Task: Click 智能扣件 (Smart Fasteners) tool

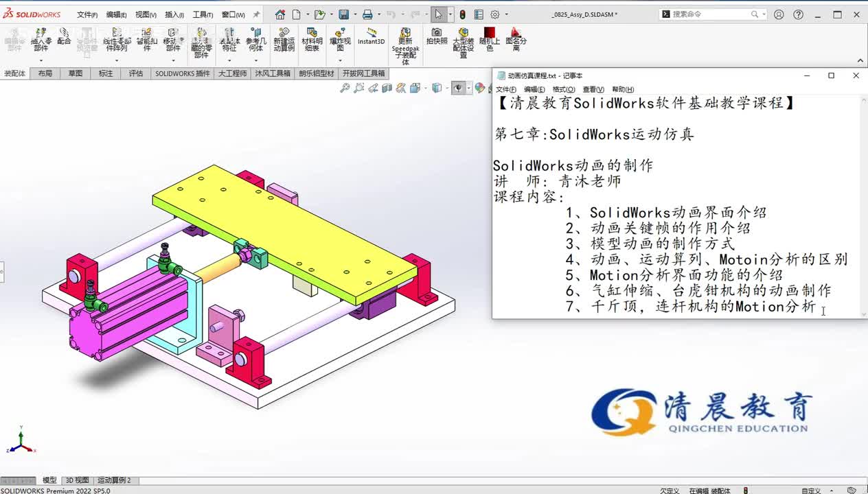Action: point(147,40)
